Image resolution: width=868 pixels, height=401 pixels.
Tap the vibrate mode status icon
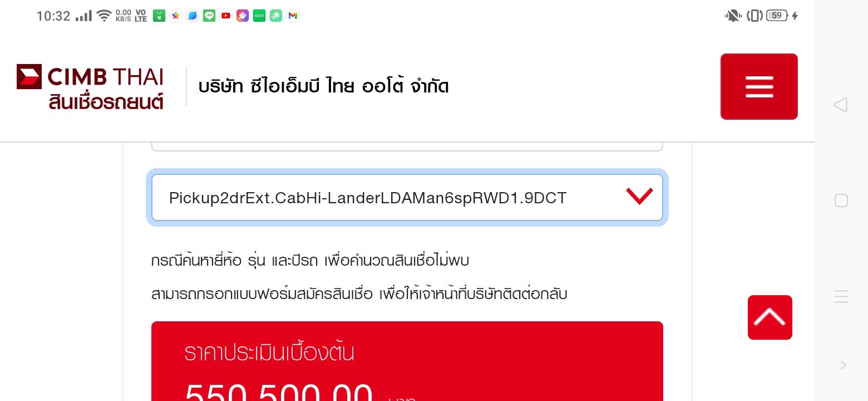754,16
